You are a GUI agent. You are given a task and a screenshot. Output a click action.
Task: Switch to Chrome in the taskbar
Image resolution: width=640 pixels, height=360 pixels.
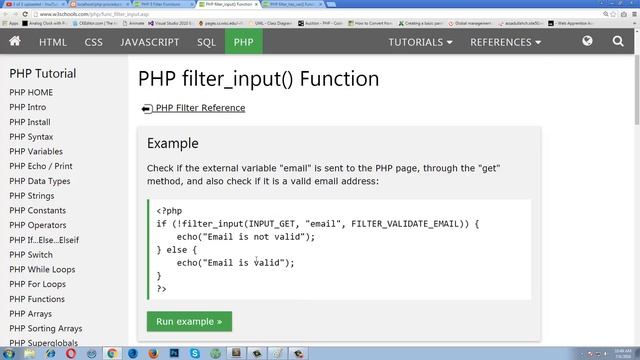coord(112,353)
